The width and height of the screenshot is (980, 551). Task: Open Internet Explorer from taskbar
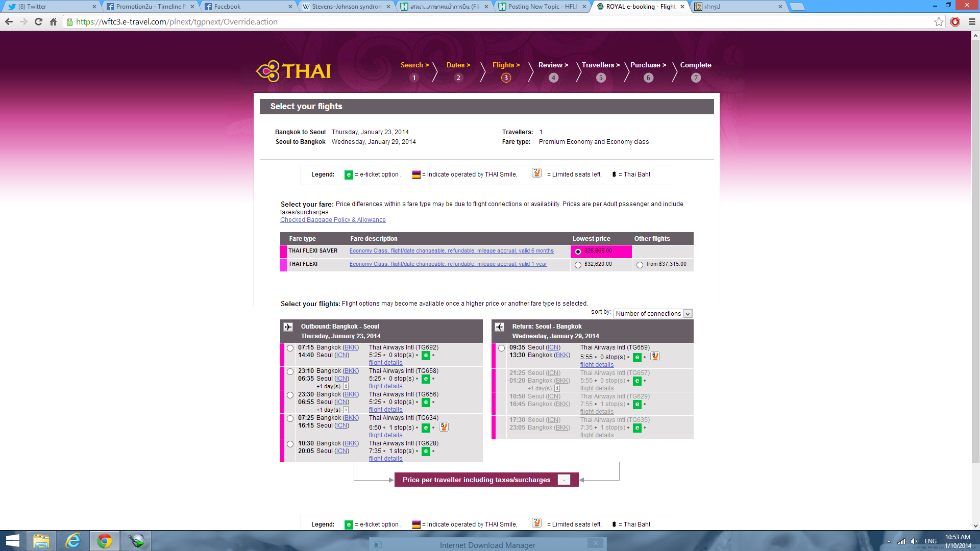[73, 540]
